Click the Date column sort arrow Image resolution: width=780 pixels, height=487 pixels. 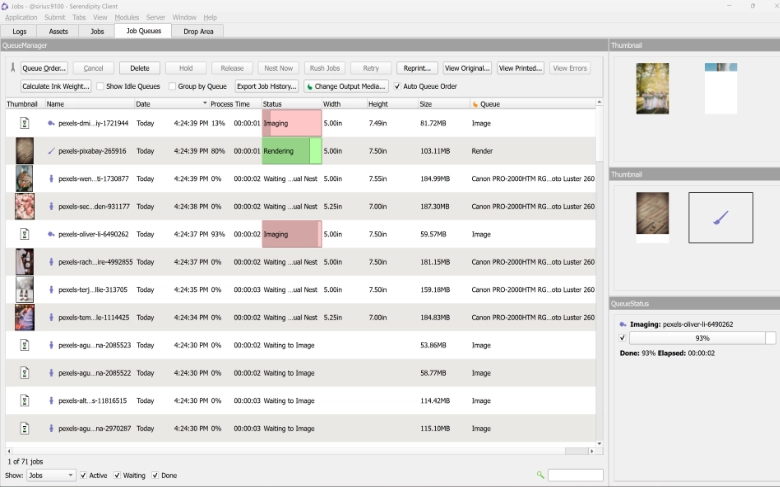pyautogui.click(x=205, y=104)
